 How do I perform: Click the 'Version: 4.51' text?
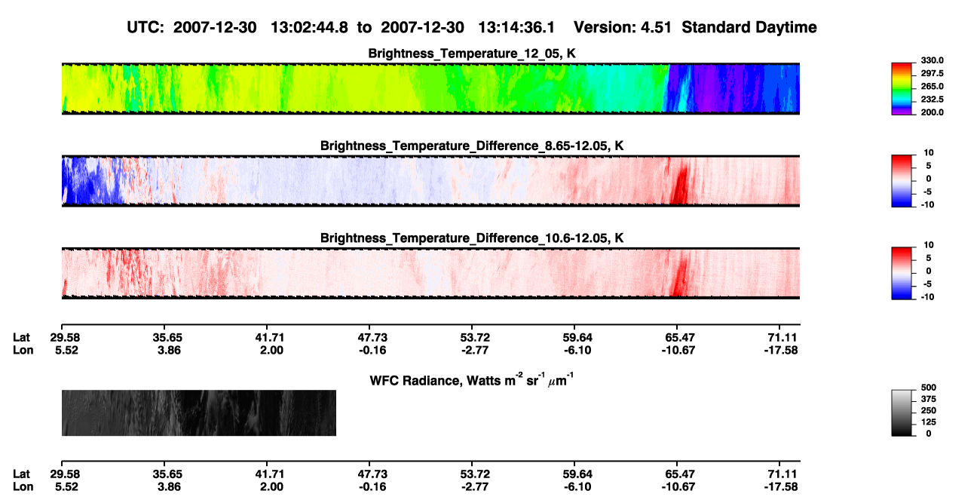(x=622, y=28)
